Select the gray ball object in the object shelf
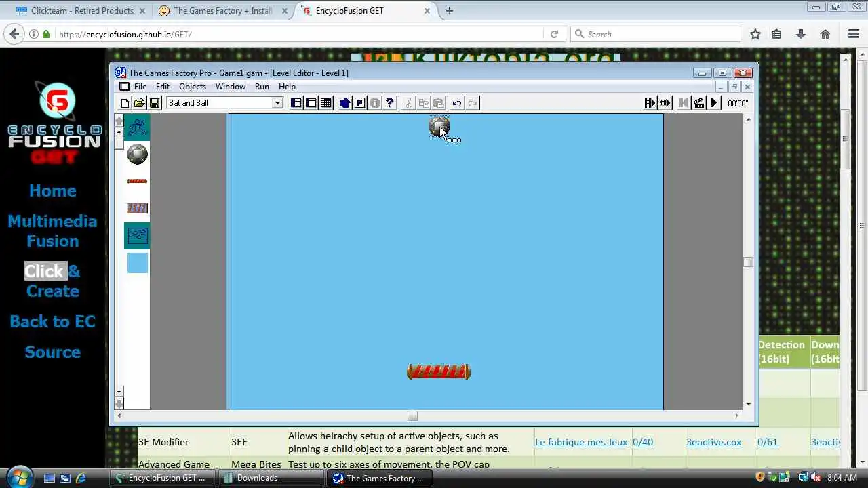Viewport: 868px width, 488px height. pyautogui.click(x=137, y=155)
